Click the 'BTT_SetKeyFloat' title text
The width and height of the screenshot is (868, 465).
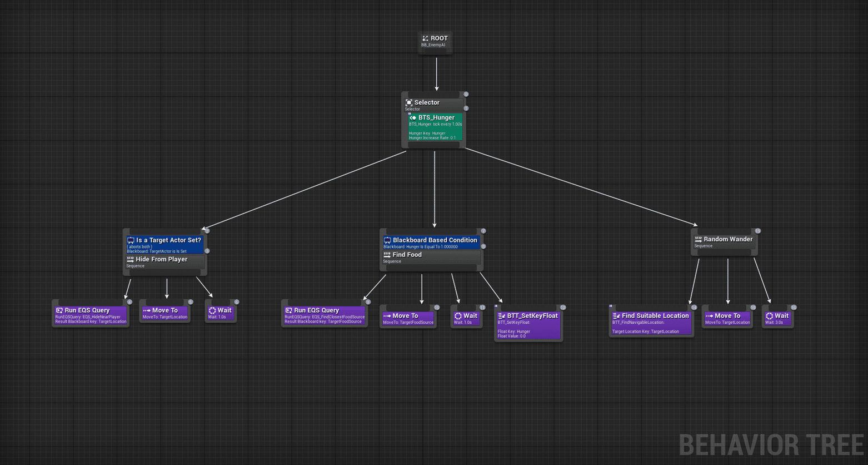tap(532, 316)
